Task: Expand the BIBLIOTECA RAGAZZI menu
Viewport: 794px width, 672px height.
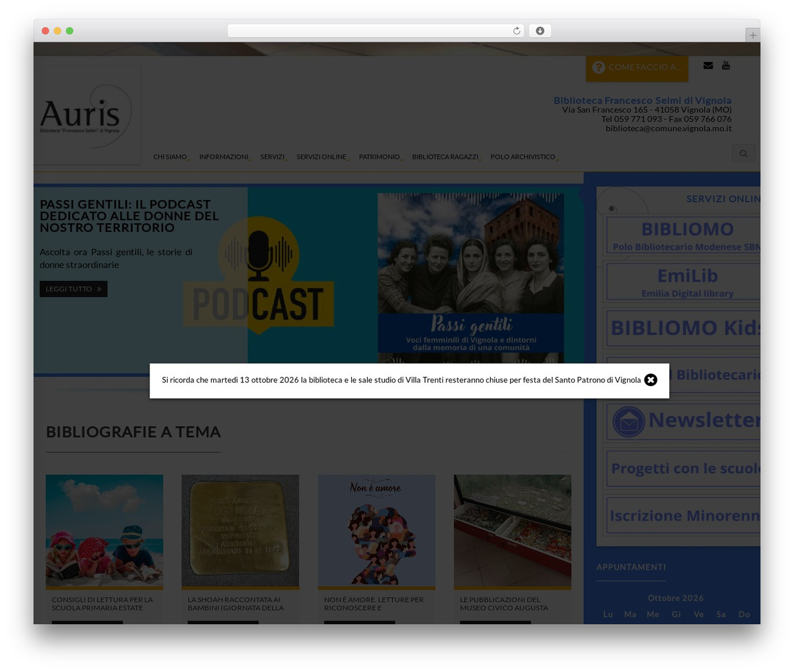Action: [446, 157]
